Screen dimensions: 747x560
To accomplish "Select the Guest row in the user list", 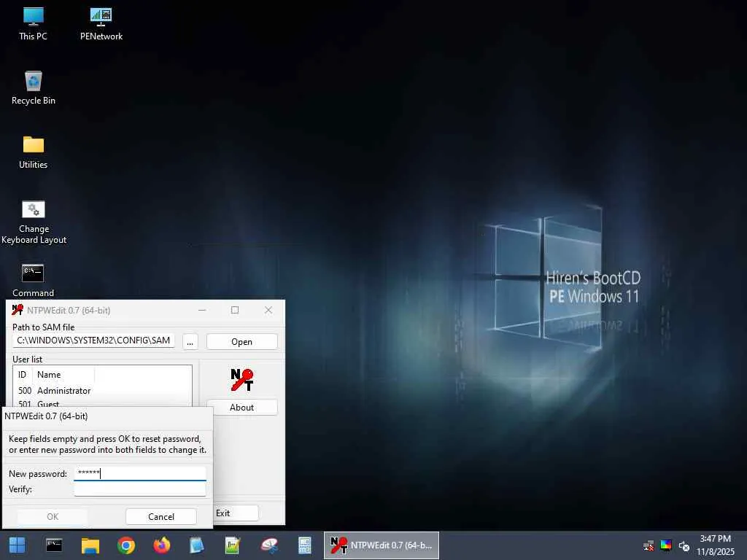I will tap(102, 403).
